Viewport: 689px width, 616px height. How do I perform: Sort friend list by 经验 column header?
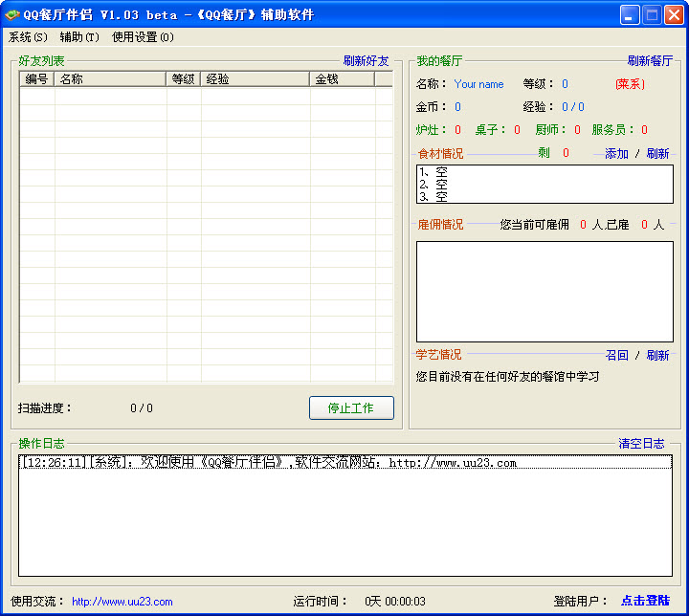255,79
